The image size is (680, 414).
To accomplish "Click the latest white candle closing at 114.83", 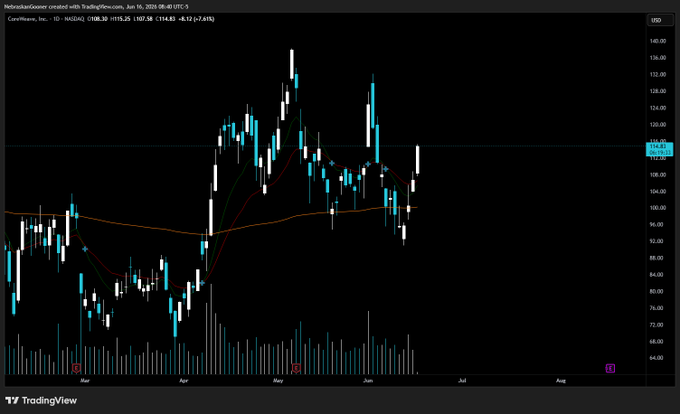I will tap(418, 160).
